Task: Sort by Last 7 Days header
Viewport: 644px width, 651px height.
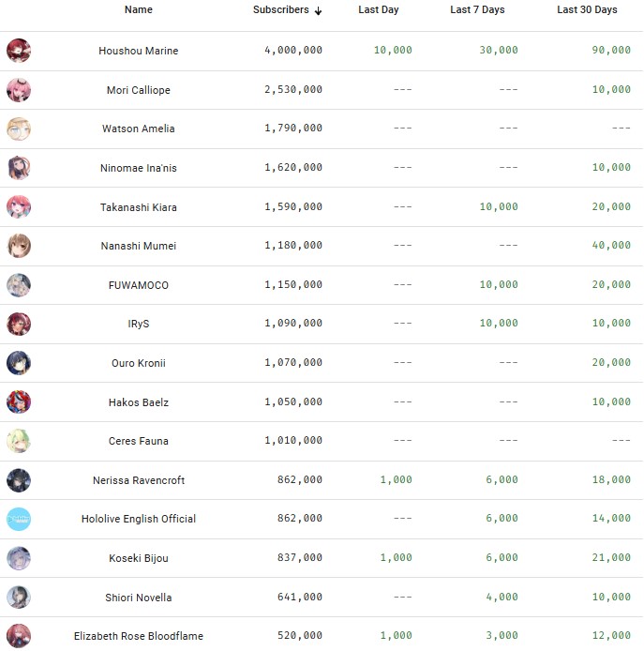Action: click(477, 9)
